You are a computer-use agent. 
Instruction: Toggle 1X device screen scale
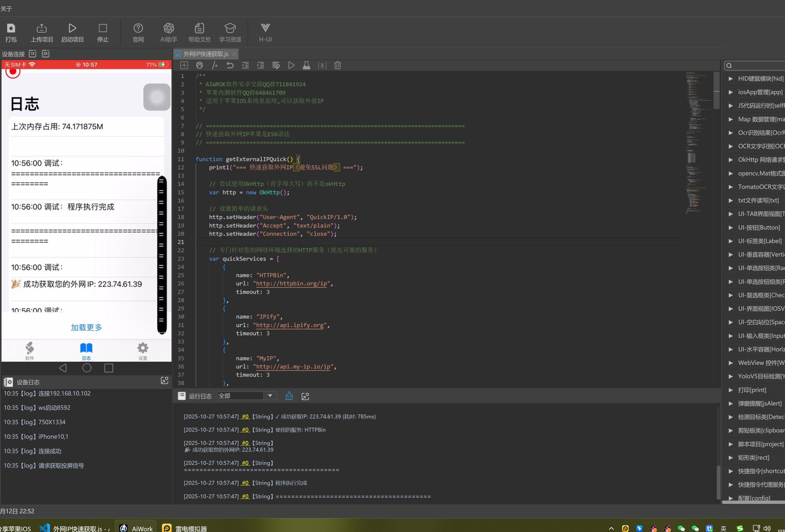pyautogui.click(x=32, y=54)
